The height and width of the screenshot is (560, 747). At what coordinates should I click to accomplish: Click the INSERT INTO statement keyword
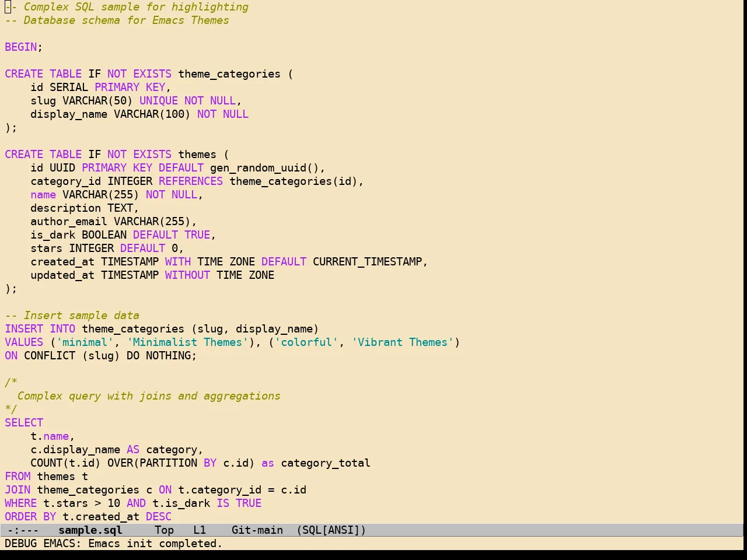(x=40, y=329)
